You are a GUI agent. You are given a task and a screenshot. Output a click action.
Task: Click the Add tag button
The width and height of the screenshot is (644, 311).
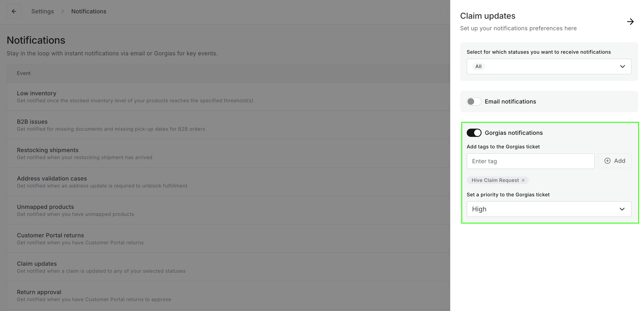pos(615,161)
